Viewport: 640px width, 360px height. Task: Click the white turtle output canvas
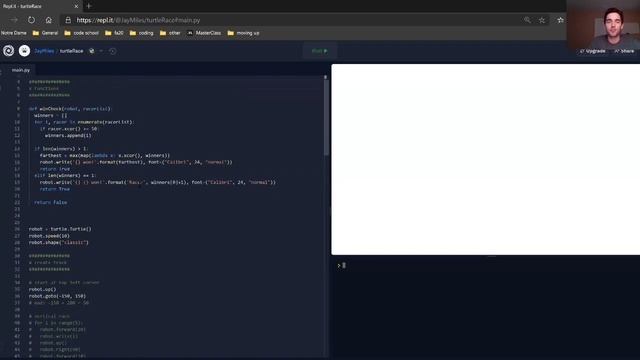(x=486, y=159)
